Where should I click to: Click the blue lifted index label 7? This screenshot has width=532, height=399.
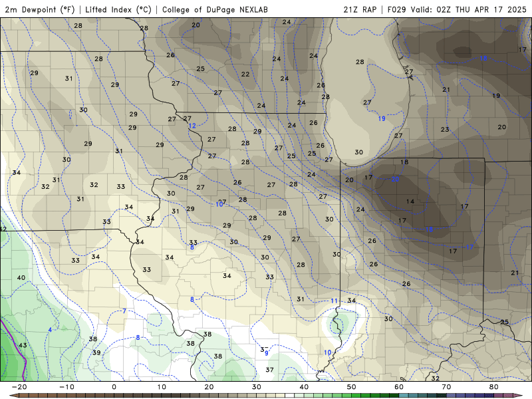click(124, 311)
